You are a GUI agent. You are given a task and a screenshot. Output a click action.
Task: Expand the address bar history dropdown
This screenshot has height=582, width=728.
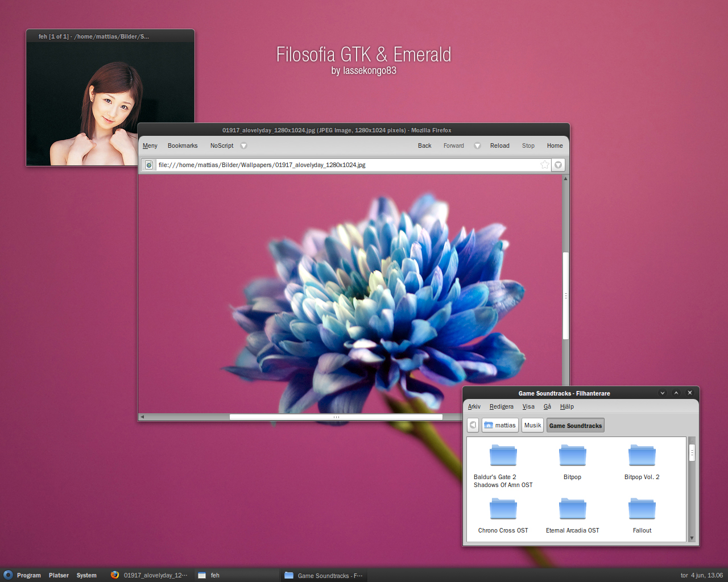(559, 165)
